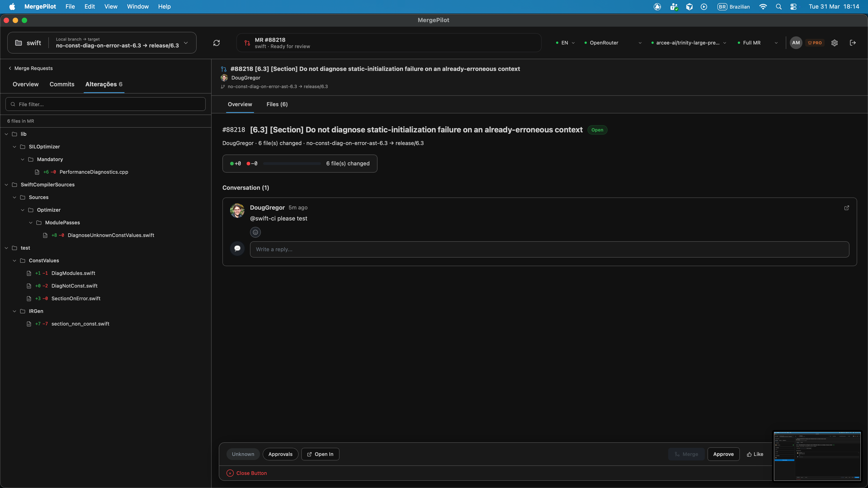Add an emoji reaction to DougGregor's comment
The height and width of the screenshot is (488, 868).
pos(255,232)
